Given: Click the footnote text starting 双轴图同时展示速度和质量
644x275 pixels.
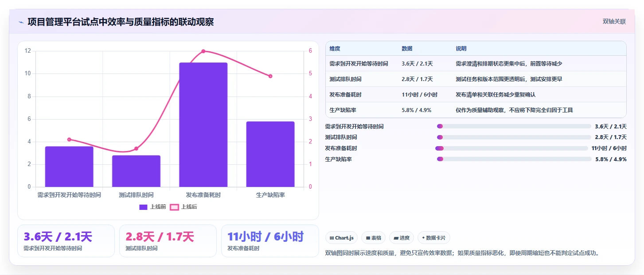Looking at the screenshot, I should click(x=462, y=253).
